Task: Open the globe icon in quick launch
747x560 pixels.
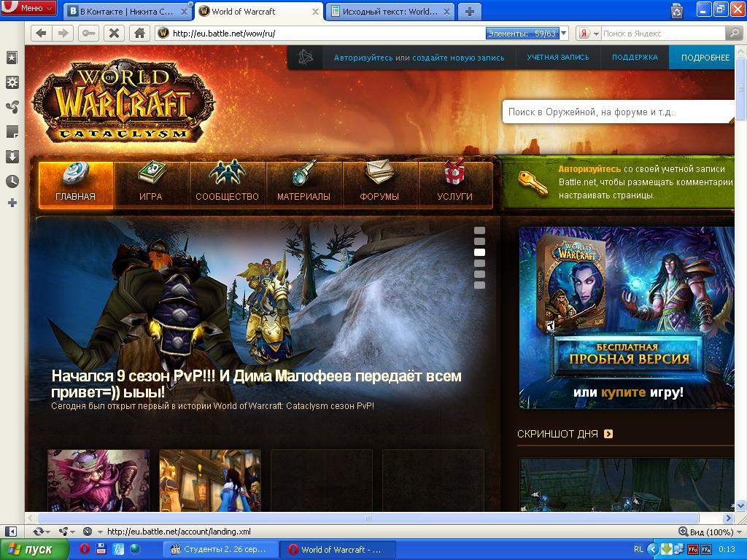Action: [x=135, y=549]
